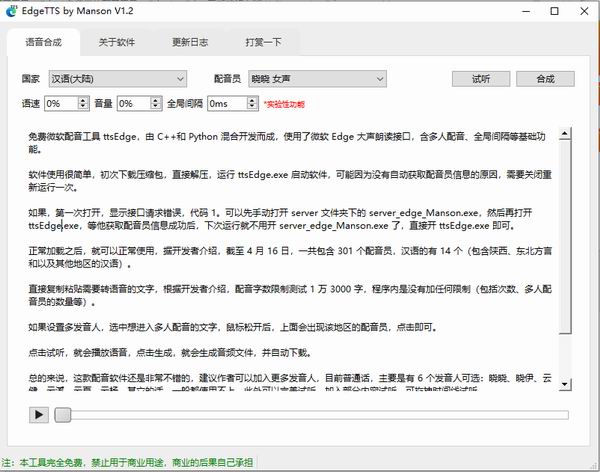The height and width of the screenshot is (472, 600).
Task: Click the line starting 总的来说，这款配音软件
Action: [x=290, y=378]
